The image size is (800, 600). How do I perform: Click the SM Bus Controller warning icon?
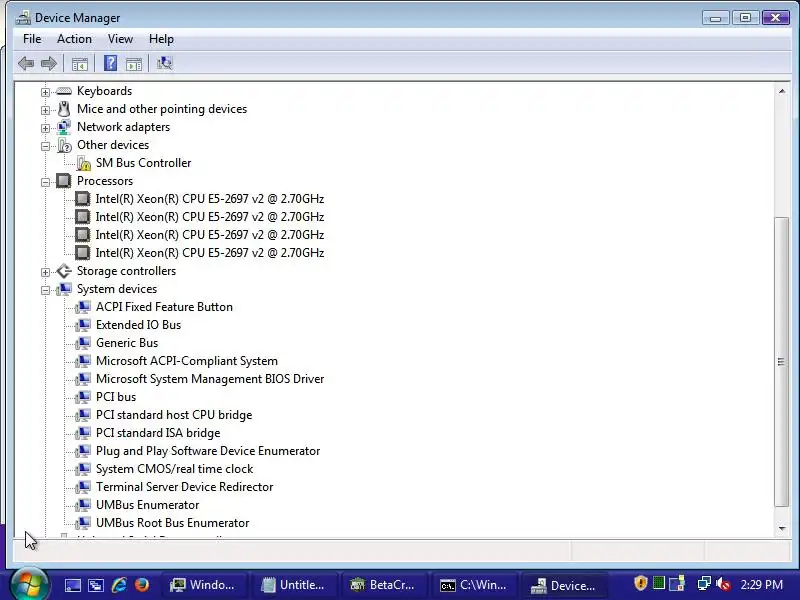tap(83, 163)
